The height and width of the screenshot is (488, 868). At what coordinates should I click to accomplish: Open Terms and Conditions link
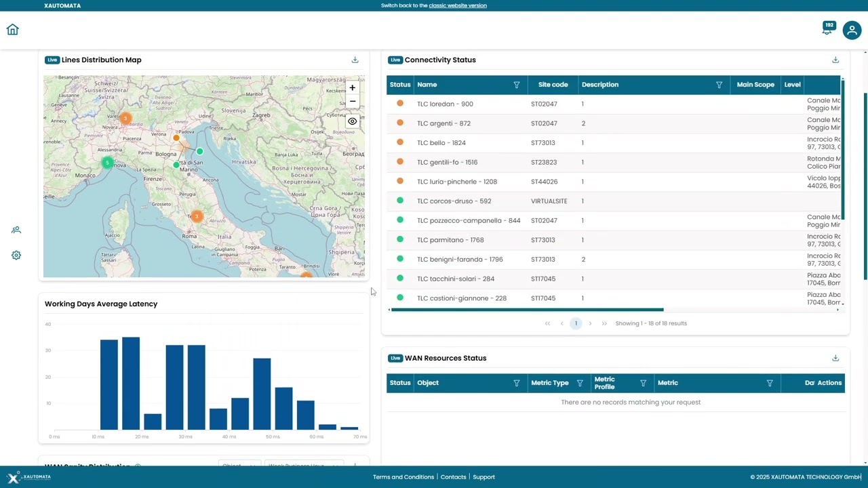click(x=403, y=477)
